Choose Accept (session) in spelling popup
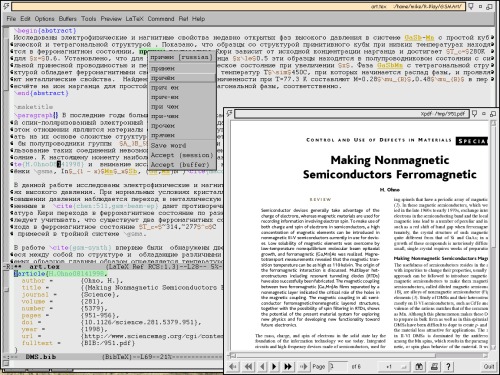Image resolution: width=500 pixels, height=375 pixels. click(x=182, y=155)
